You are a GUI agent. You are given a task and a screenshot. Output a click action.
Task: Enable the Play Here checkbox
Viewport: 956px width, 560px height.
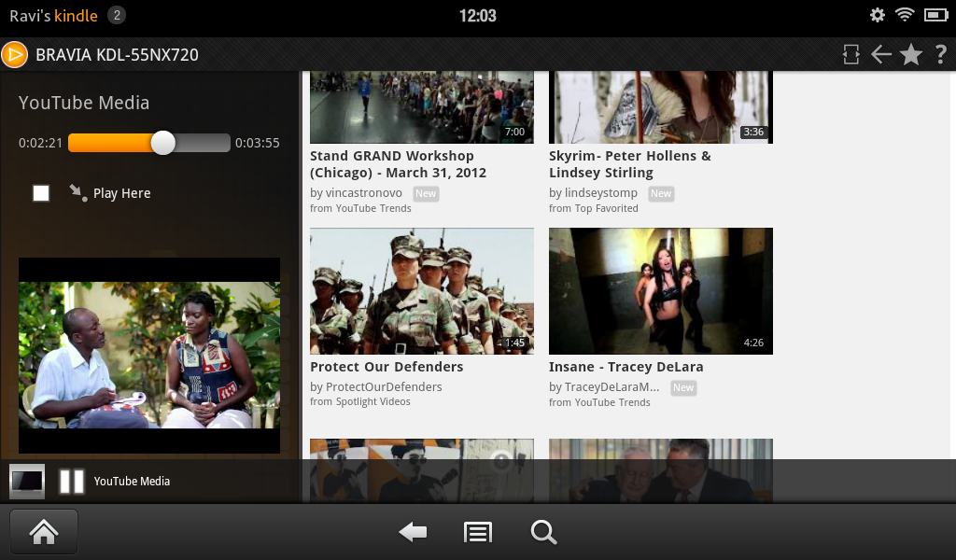pos(40,192)
